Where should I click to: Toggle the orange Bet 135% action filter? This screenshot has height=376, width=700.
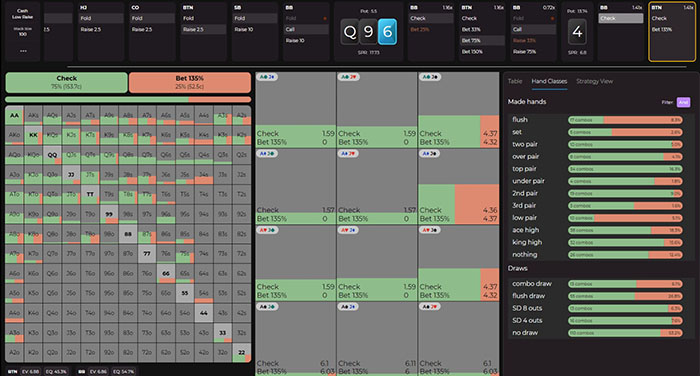pyautogui.click(x=190, y=82)
